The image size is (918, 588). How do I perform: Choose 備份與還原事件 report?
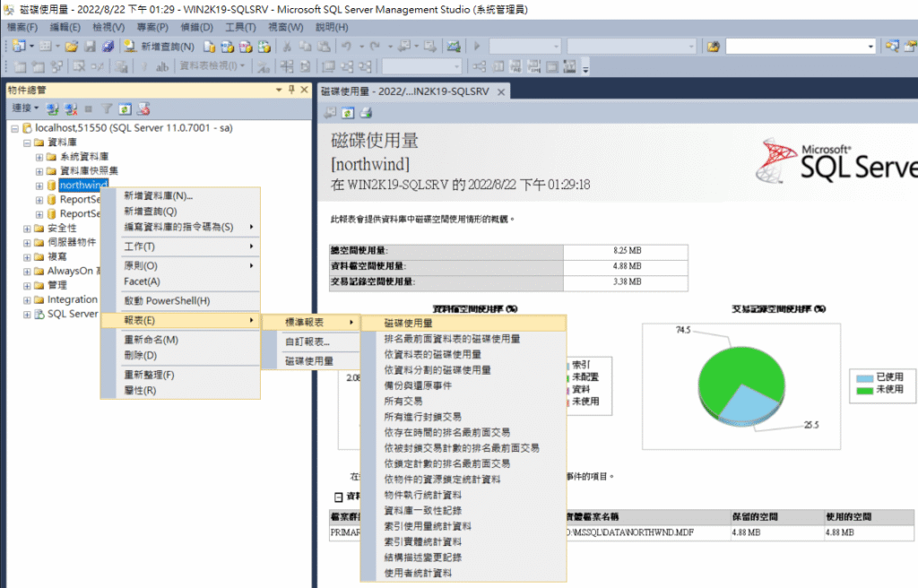tap(463, 386)
